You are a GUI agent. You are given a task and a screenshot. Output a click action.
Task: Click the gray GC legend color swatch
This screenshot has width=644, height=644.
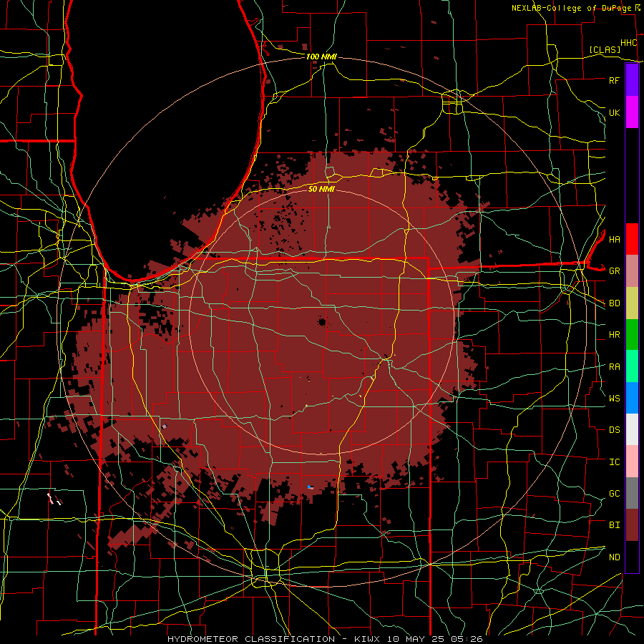click(x=632, y=493)
